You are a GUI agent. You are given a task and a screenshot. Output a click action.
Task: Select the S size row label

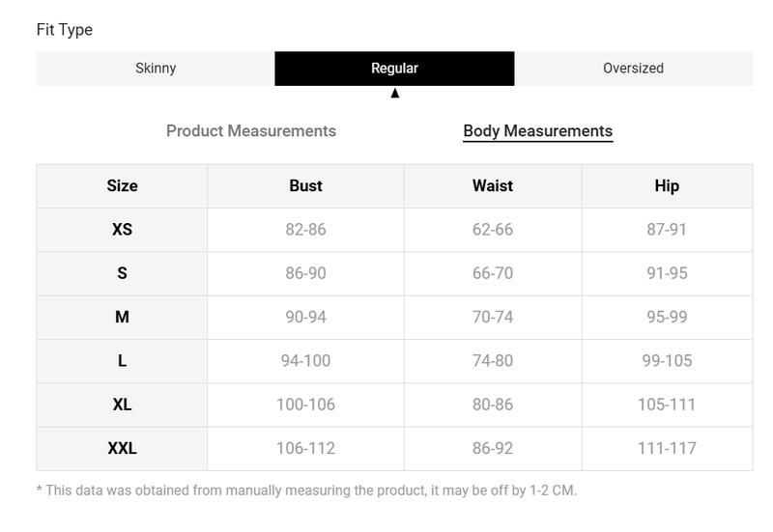tap(122, 273)
